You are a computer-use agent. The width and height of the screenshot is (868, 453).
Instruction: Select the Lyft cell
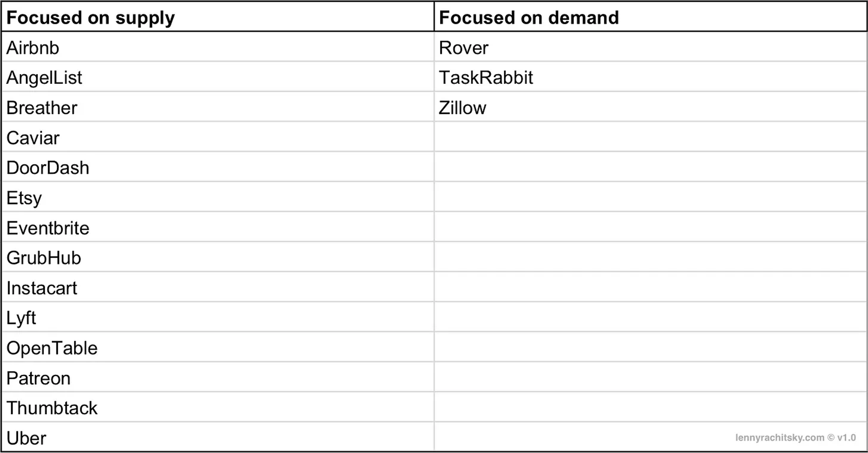point(218,317)
